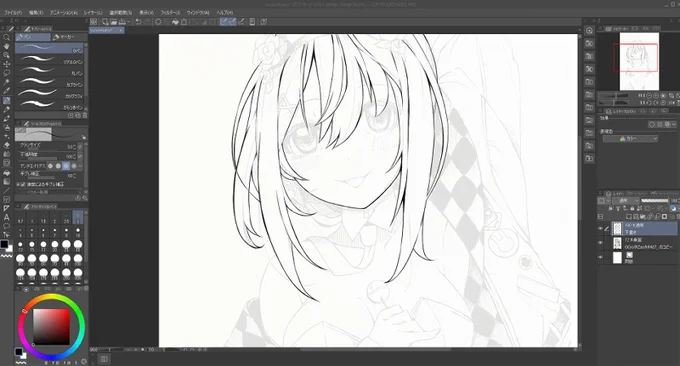
Task: Open the レイヤー menu
Action: tap(93, 13)
